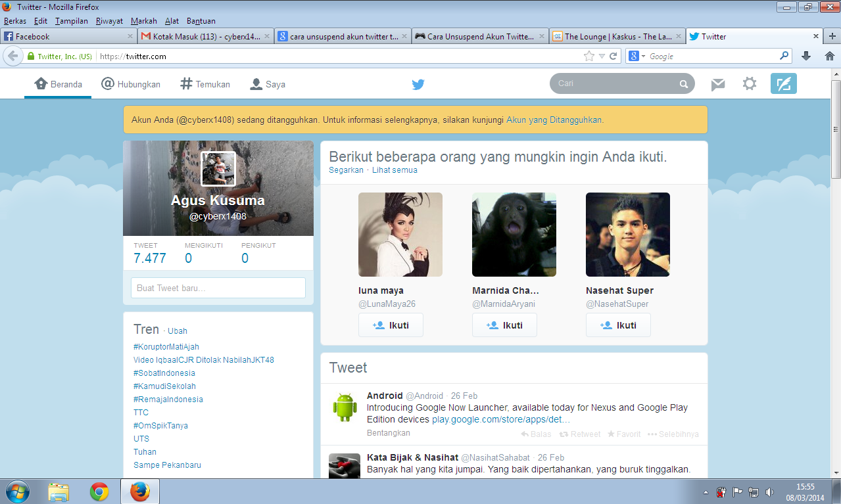Click the volume speaker icon in the system tray
Viewport: 841px width, 504px height.
point(769,492)
